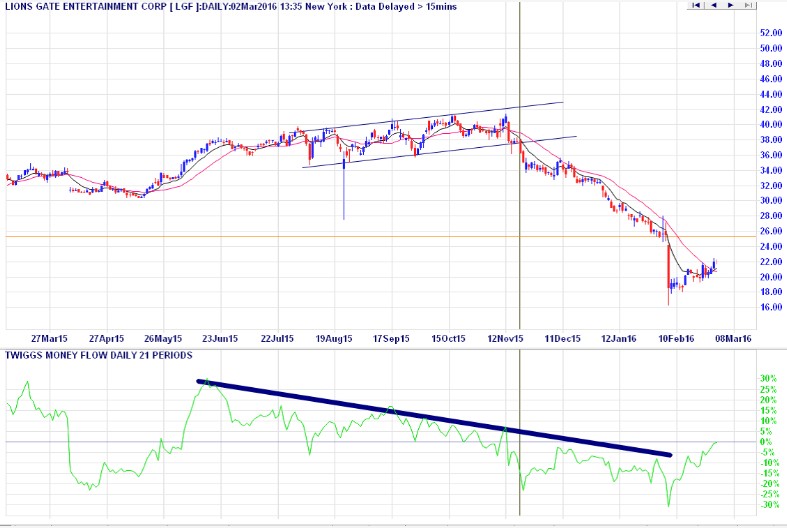The height and width of the screenshot is (528, 787).
Task: Jump to first chart data button
Action: 696,5
